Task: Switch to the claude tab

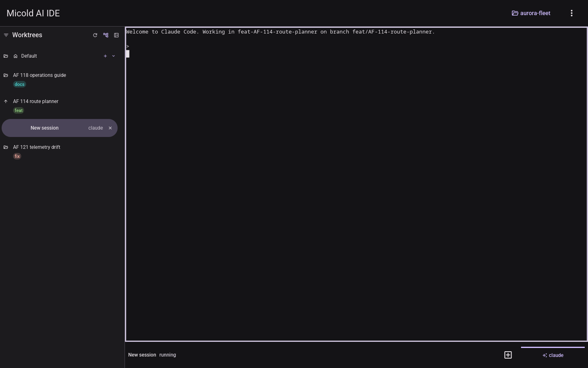Action: coord(553,355)
